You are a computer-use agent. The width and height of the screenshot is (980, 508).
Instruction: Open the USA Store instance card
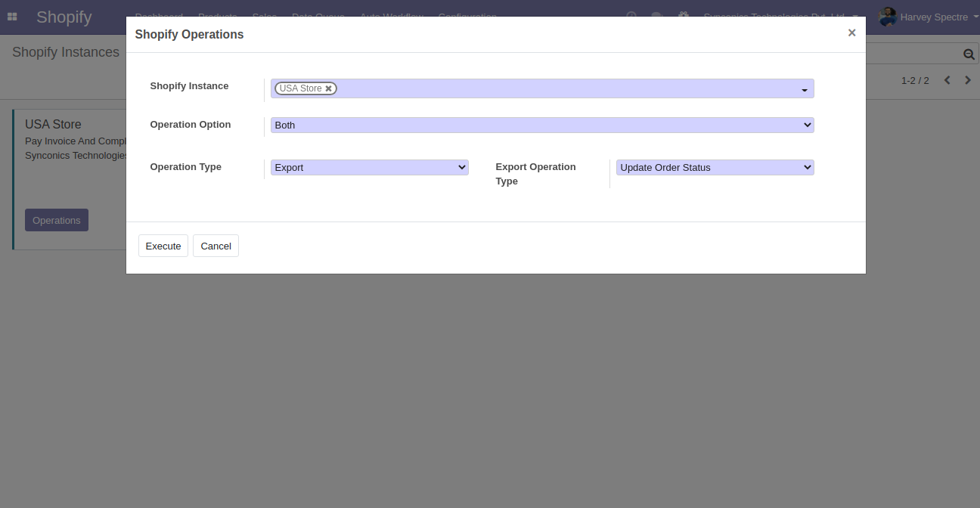(53, 125)
